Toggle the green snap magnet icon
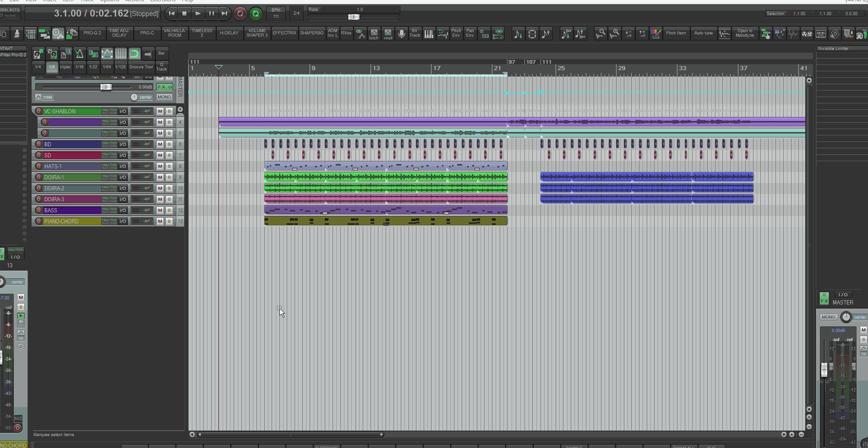 [134, 54]
